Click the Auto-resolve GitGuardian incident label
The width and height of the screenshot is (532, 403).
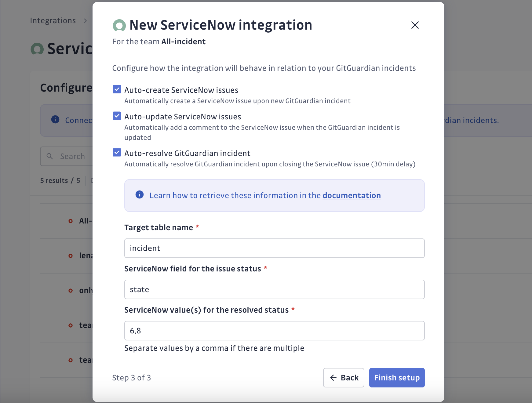coord(187,153)
